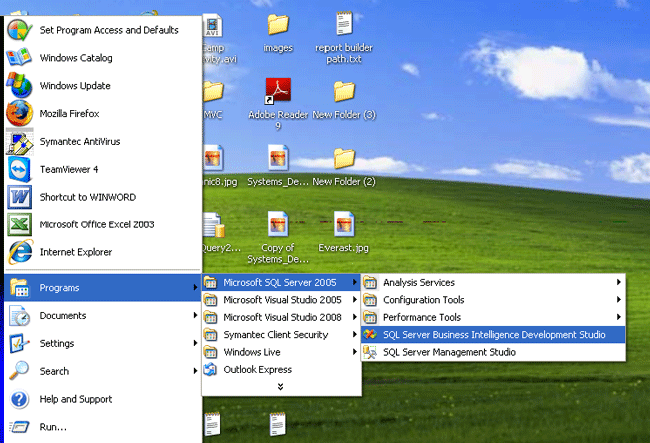This screenshot has height=443, width=650.
Task: Click the Set Program Access and Defaults icon
Action: point(19,30)
